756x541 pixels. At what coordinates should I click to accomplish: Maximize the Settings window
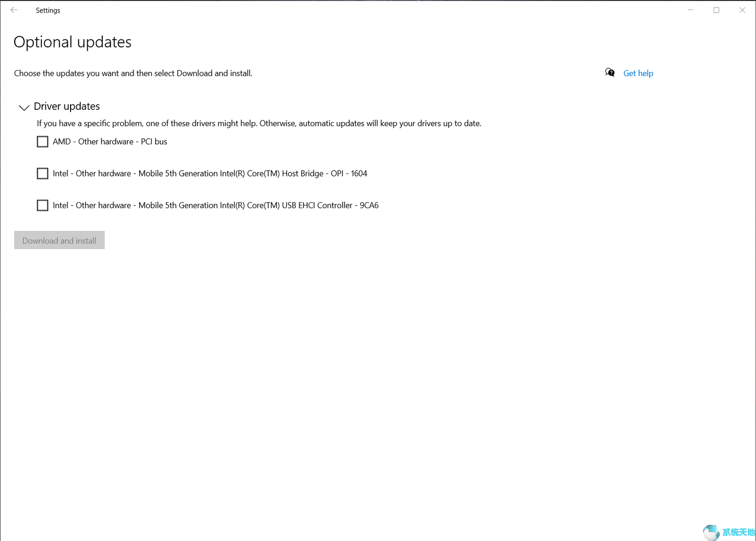tap(716, 10)
